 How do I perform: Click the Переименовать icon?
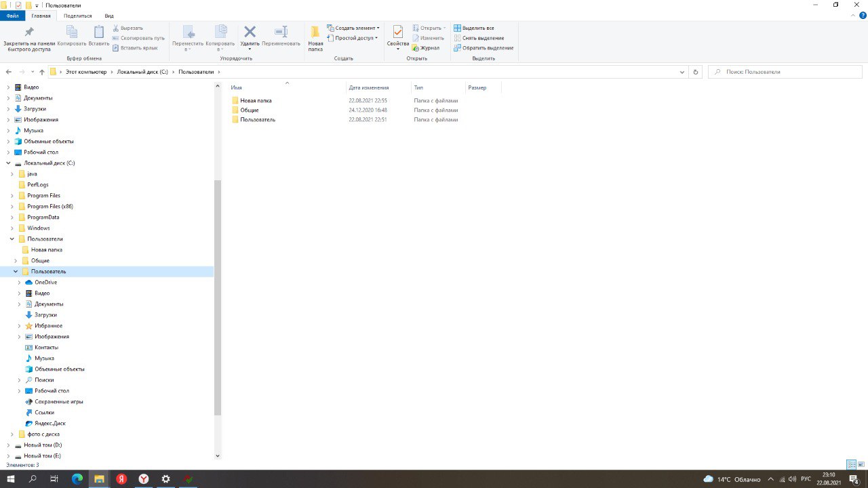(x=281, y=32)
